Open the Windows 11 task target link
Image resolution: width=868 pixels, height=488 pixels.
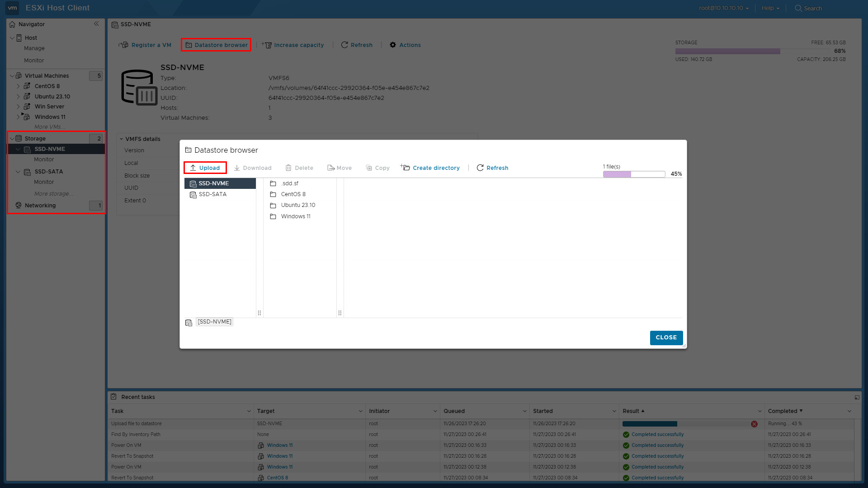279,446
